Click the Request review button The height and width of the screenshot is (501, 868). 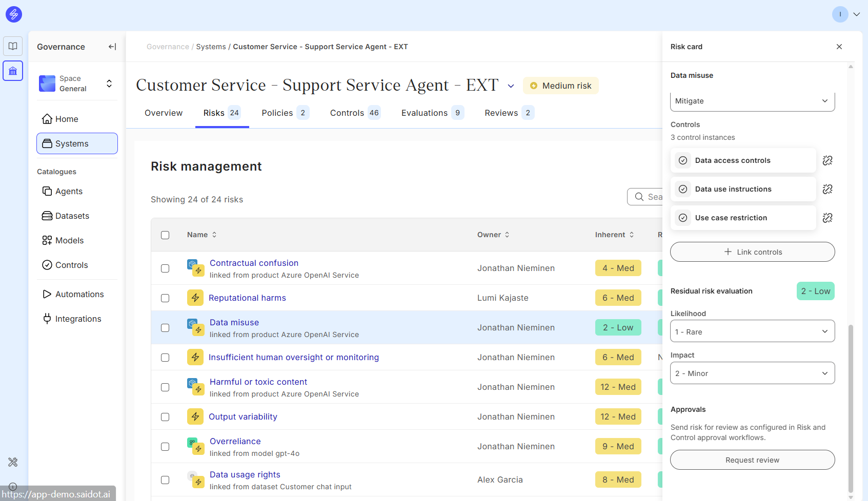(752, 460)
